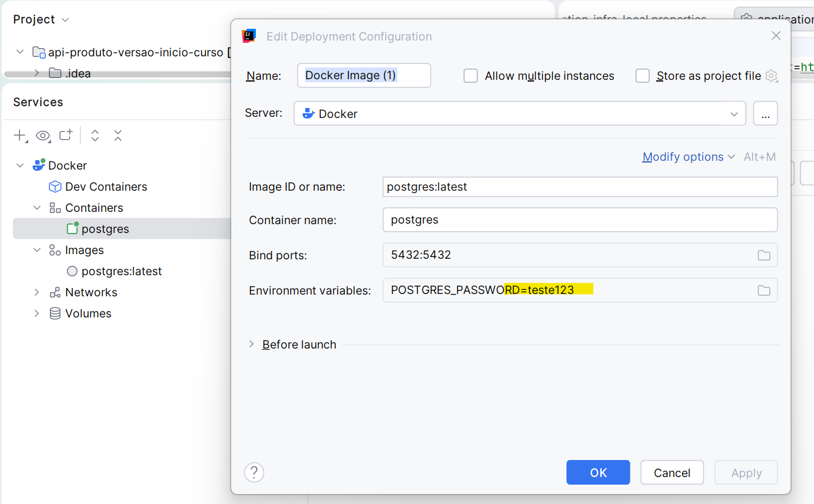Click the expand all arrows icon
The height and width of the screenshot is (504, 814).
[95, 136]
